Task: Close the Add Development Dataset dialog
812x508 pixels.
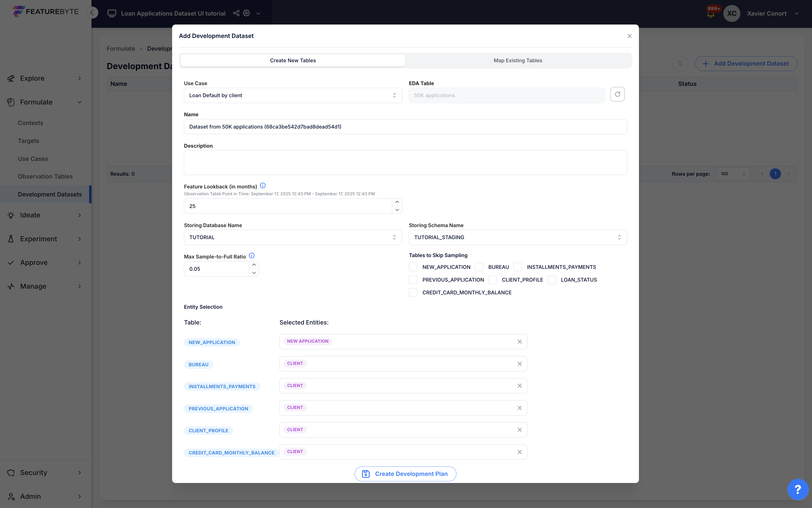Action: (629, 36)
